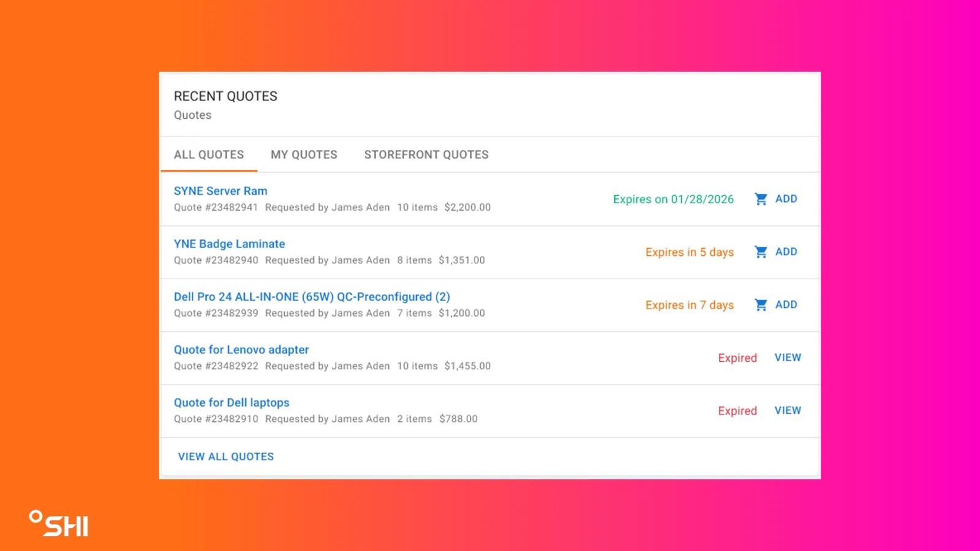
Task: Switch to the MY QUOTES tab
Action: [304, 155]
